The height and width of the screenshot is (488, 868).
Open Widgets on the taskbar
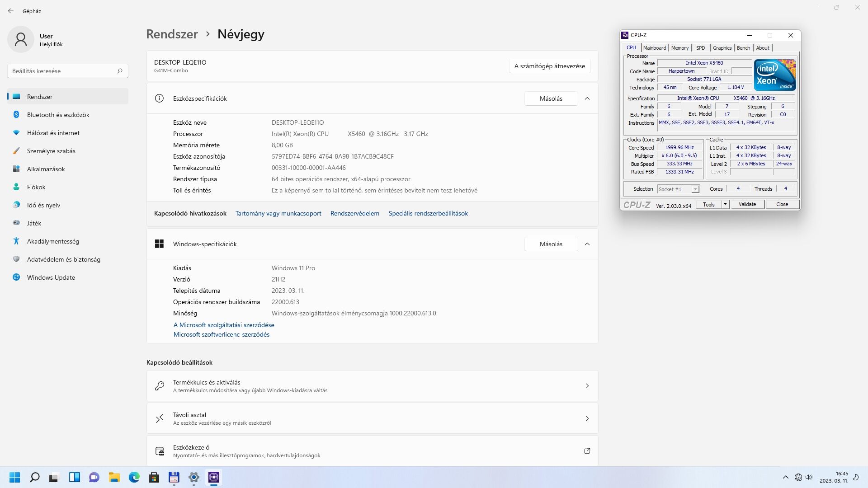coord(75,477)
